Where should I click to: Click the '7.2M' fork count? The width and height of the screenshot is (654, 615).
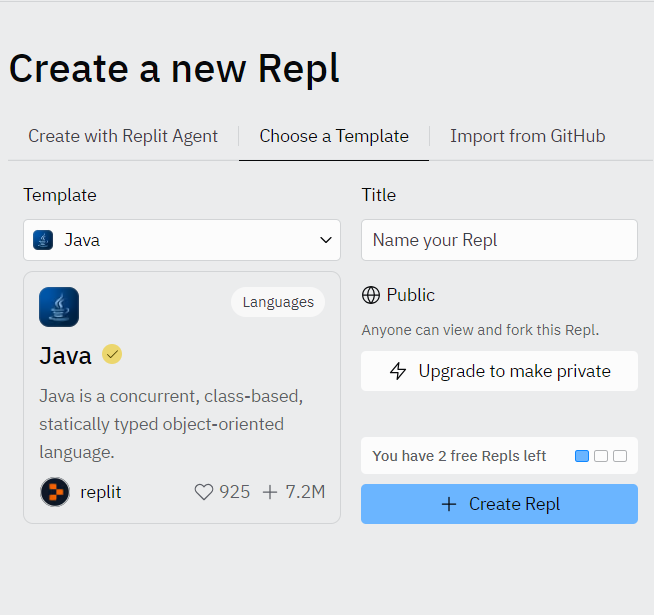305,492
